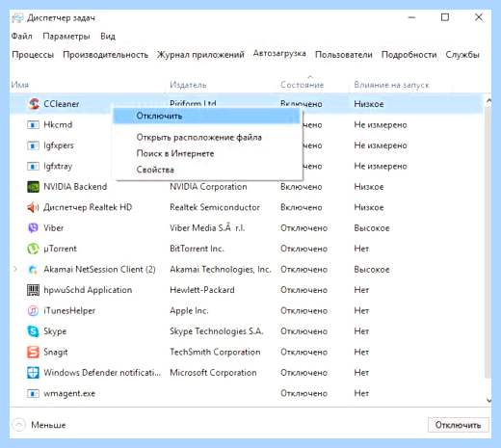Choose Поиск в Интернете in context menu
Screen dimensions: 501x448
(x=206, y=153)
